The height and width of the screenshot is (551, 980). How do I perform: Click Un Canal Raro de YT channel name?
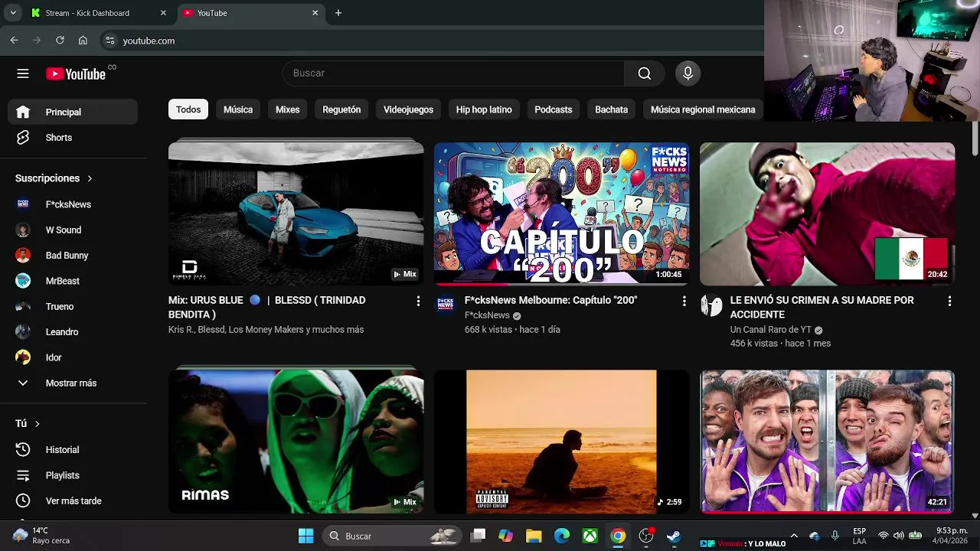tap(771, 330)
